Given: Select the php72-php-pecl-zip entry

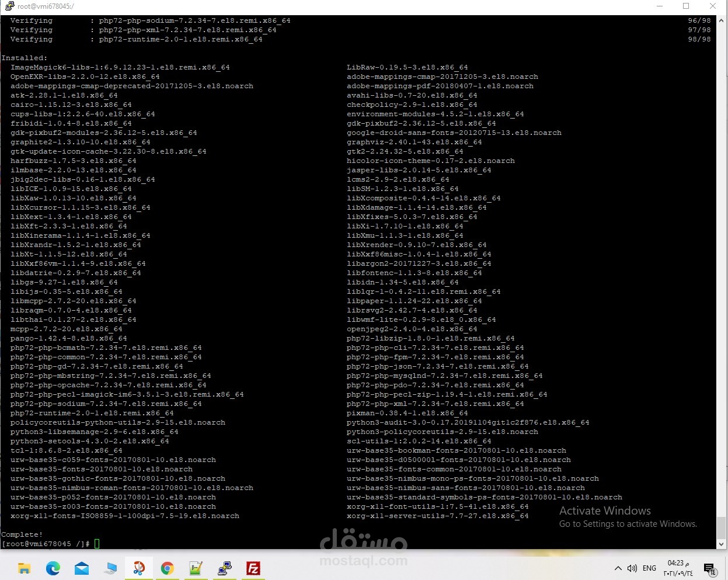Looking at the screenshot, I should pos(447,394).
